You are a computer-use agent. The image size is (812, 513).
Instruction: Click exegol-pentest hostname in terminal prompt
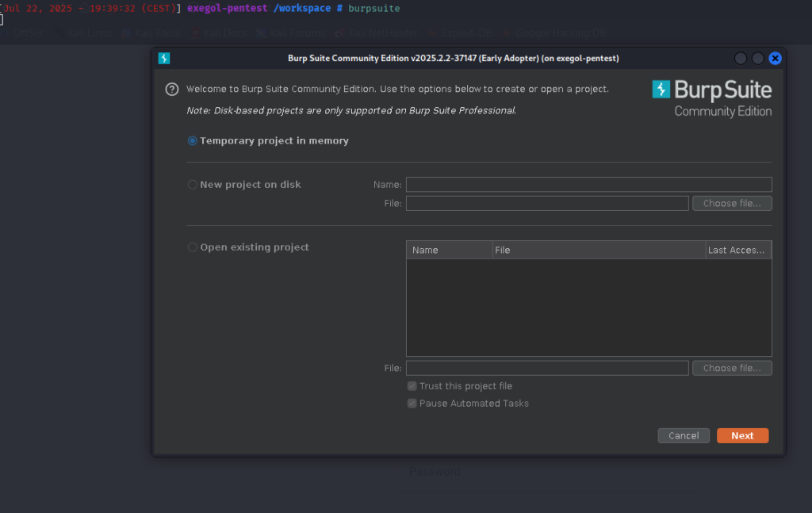(x=228, y=8)
